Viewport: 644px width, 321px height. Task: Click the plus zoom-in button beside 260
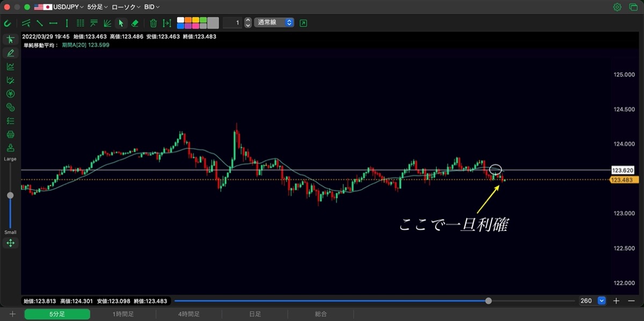(617, 301)
